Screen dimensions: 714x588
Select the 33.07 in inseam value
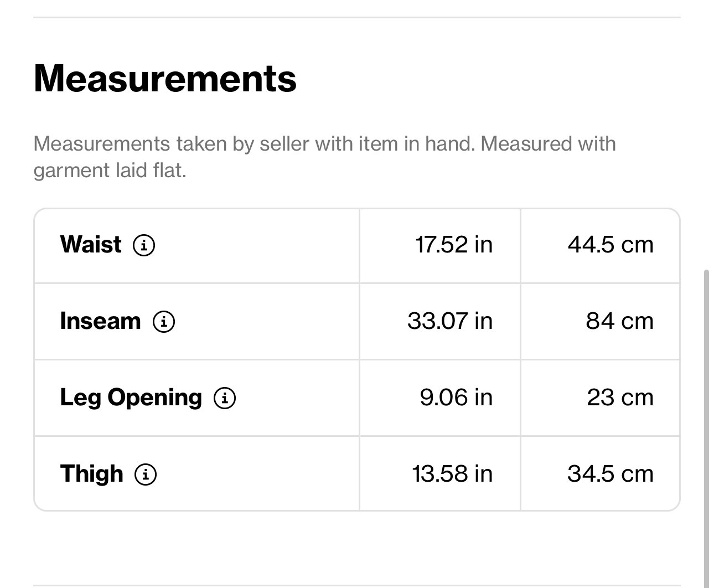450,321
